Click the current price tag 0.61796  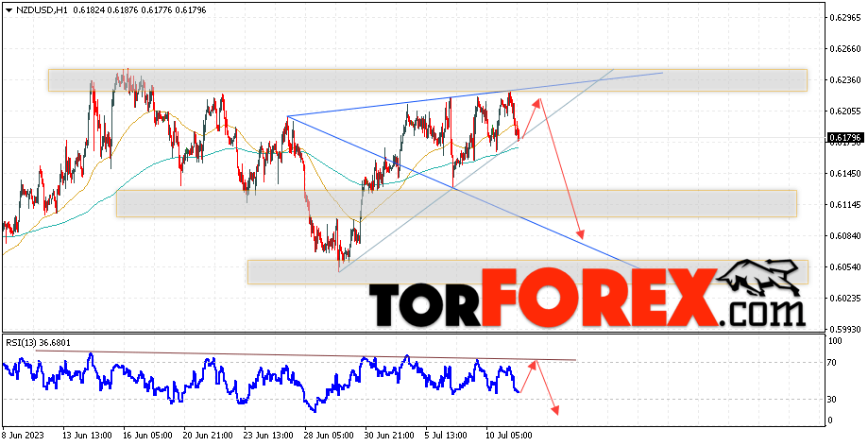844,137
